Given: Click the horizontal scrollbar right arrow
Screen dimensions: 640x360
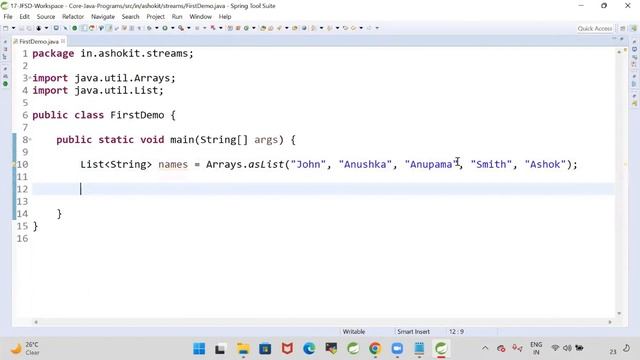Looking at the screenshot, I should 610,322.
